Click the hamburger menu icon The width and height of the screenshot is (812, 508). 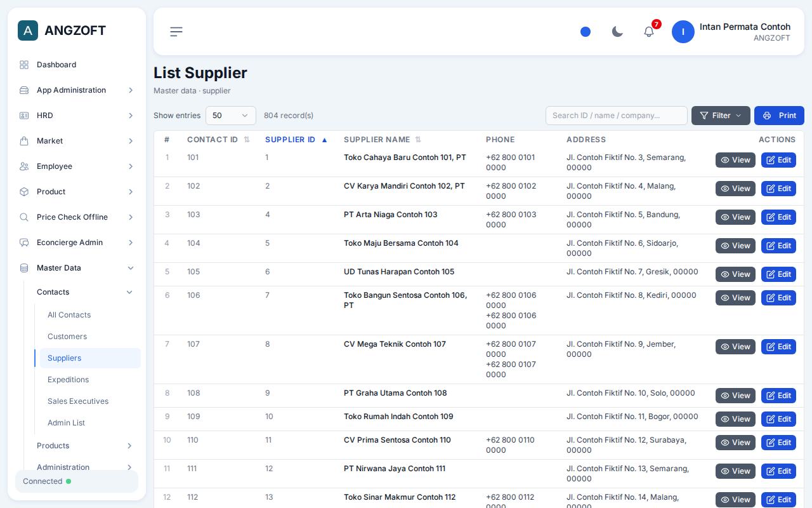tap(176, 32)
